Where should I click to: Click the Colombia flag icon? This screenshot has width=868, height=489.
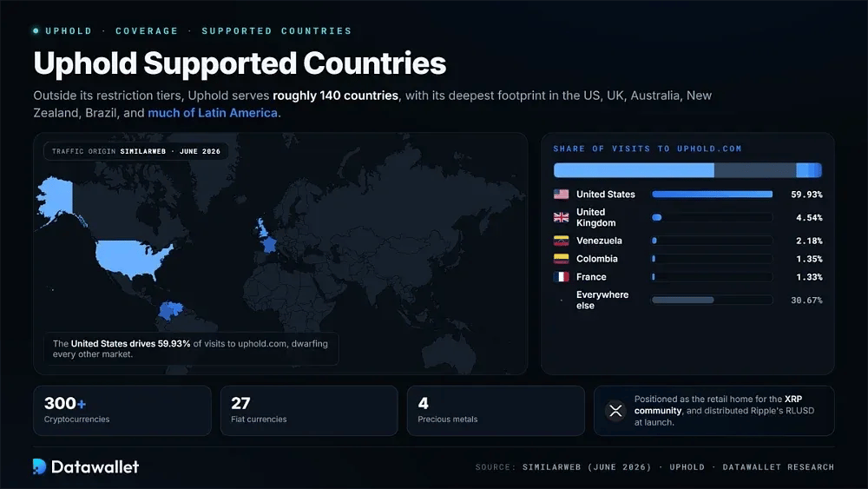[561, 259]
